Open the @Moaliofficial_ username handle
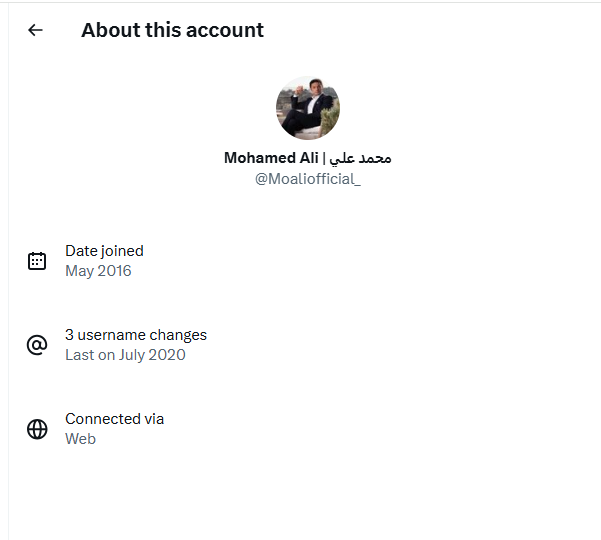The height and width of the screenshot is (540, 601). [308, 179]
